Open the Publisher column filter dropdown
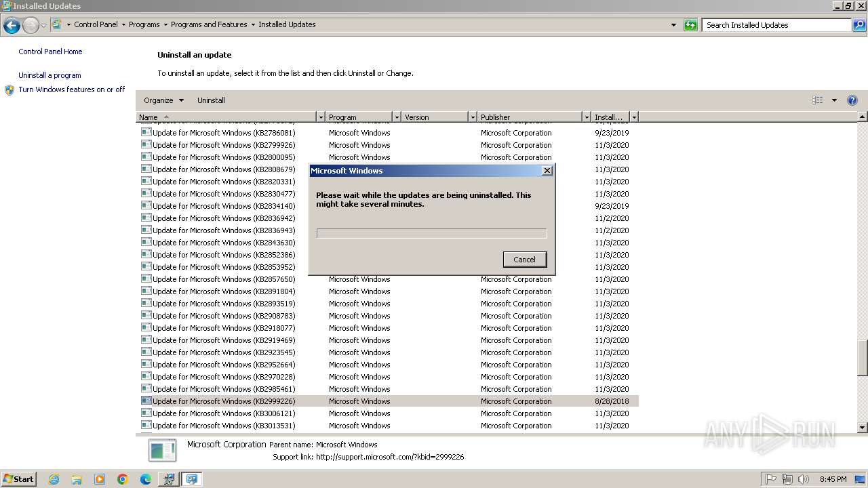 coord(587,117)
